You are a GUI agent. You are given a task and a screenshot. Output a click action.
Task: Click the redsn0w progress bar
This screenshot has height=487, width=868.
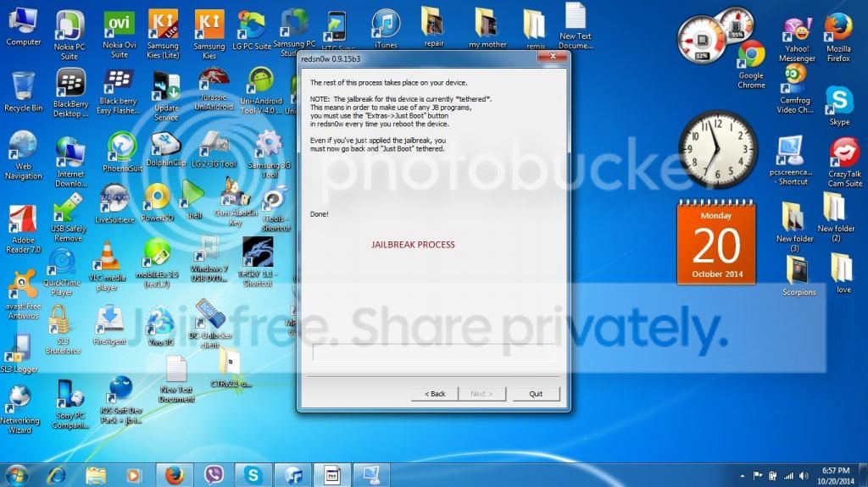point(433,352)
